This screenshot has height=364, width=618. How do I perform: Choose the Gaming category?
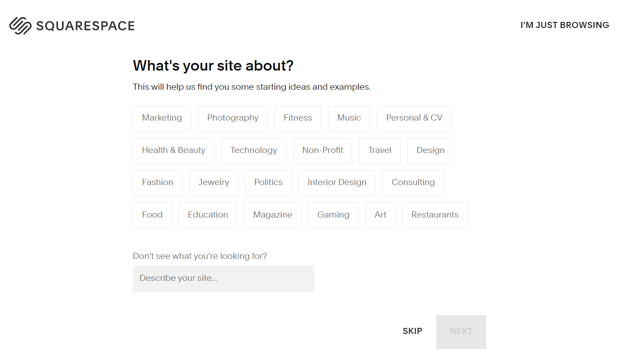333,215
